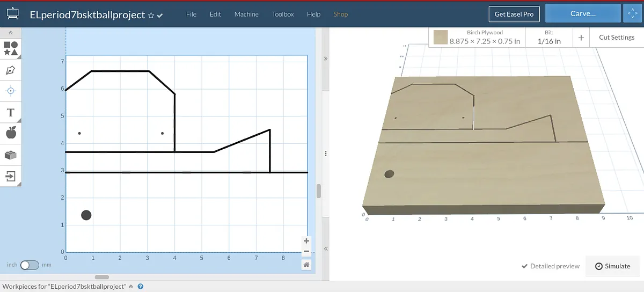Click the Birch Plywood material swatch

coord(441,38)
